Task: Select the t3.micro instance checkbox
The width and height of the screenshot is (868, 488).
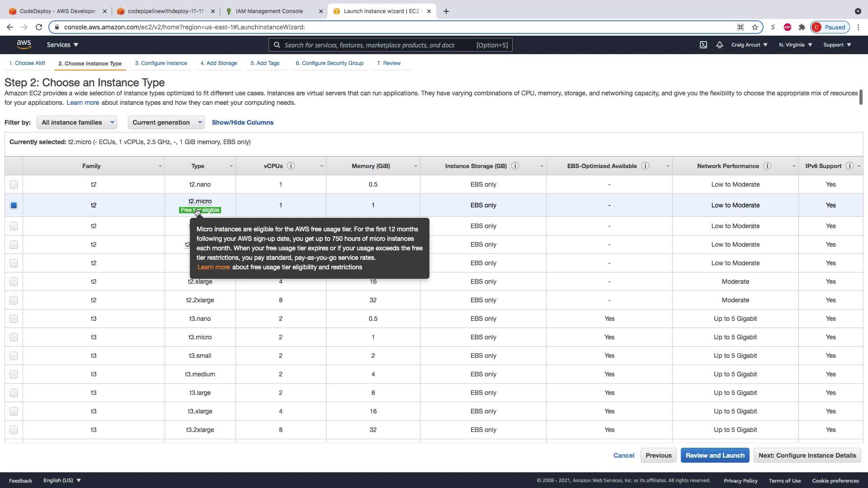Action: click(x=14, y=337)
